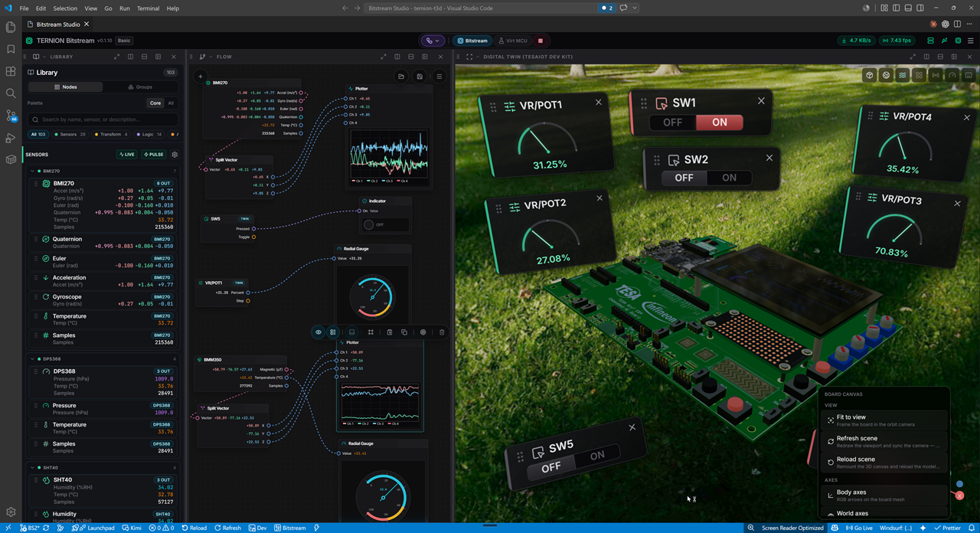980x533 pixels.
Task: Click the VR/POT3 dial gauge
Action: pos(894,228)
